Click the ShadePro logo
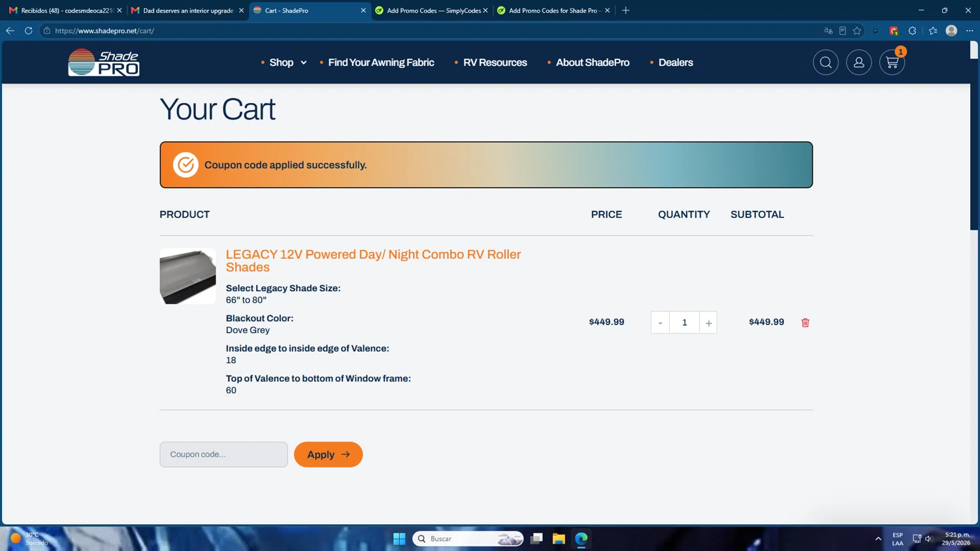This screenshot has height=551, width=980. click(104, 63)
